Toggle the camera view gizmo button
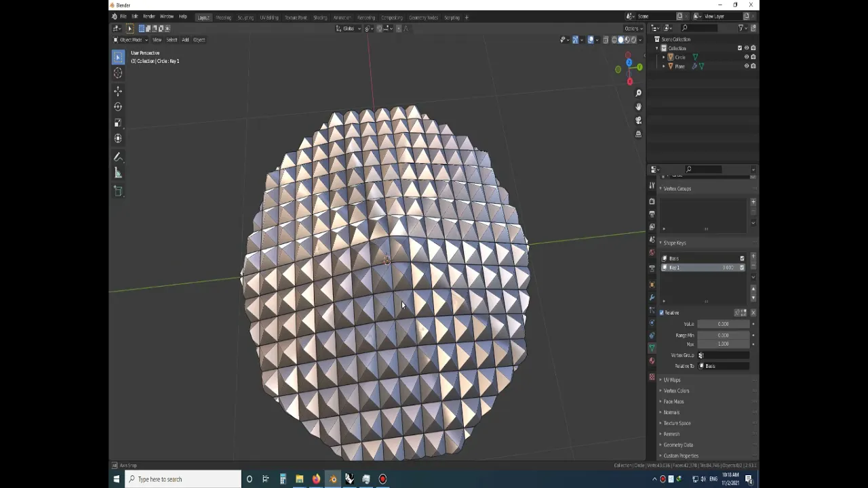 click(x=638, y=120)
